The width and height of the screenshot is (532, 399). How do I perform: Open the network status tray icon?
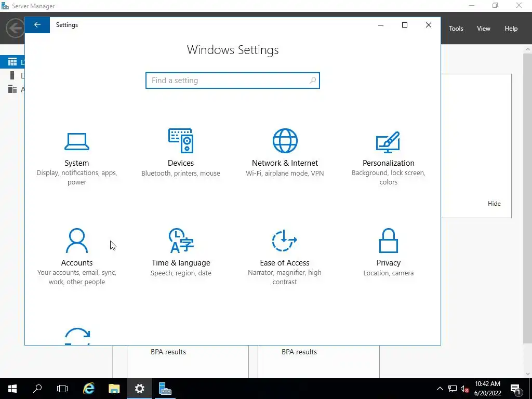pos(453,389)
